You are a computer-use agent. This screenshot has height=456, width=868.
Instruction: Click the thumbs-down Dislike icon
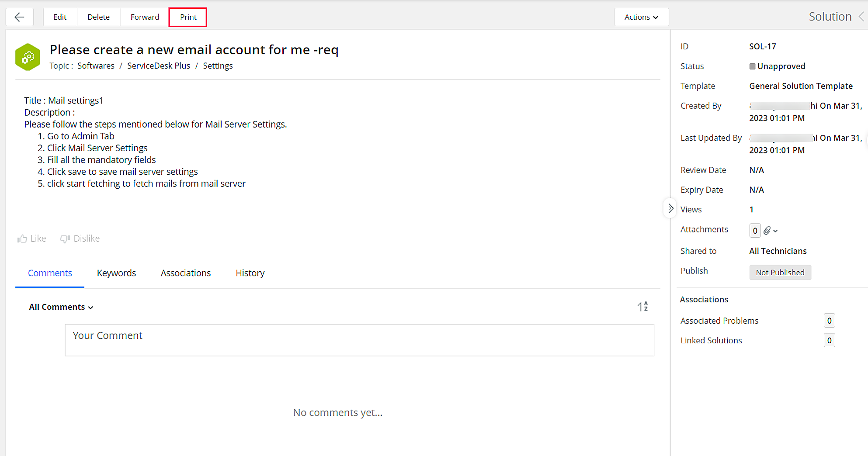(x=65, y=238)
